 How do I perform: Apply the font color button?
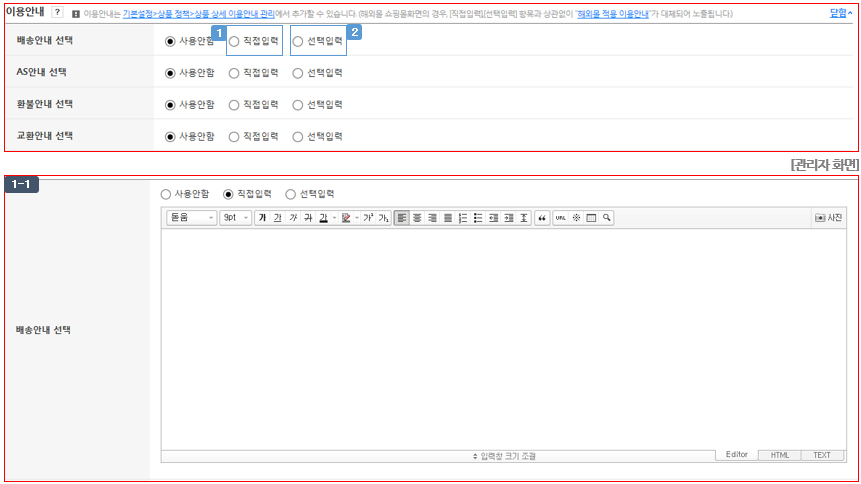pyautogui.click(x=323, y=218)
